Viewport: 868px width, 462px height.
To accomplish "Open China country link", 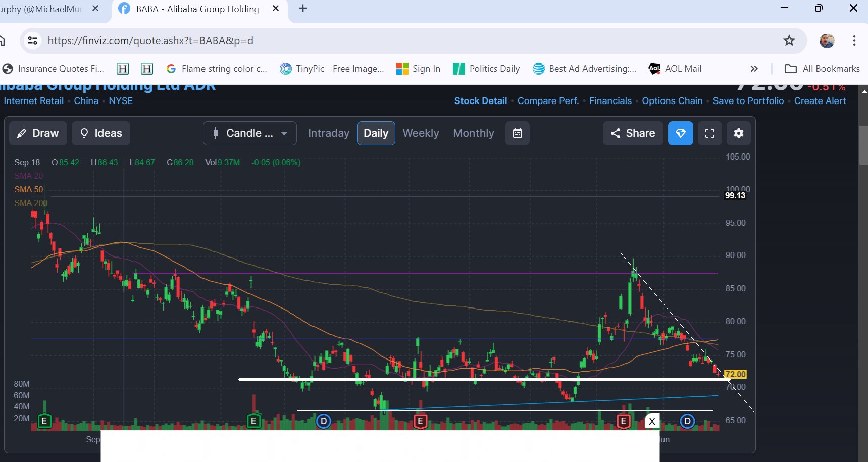I will (x=86, y=101).
